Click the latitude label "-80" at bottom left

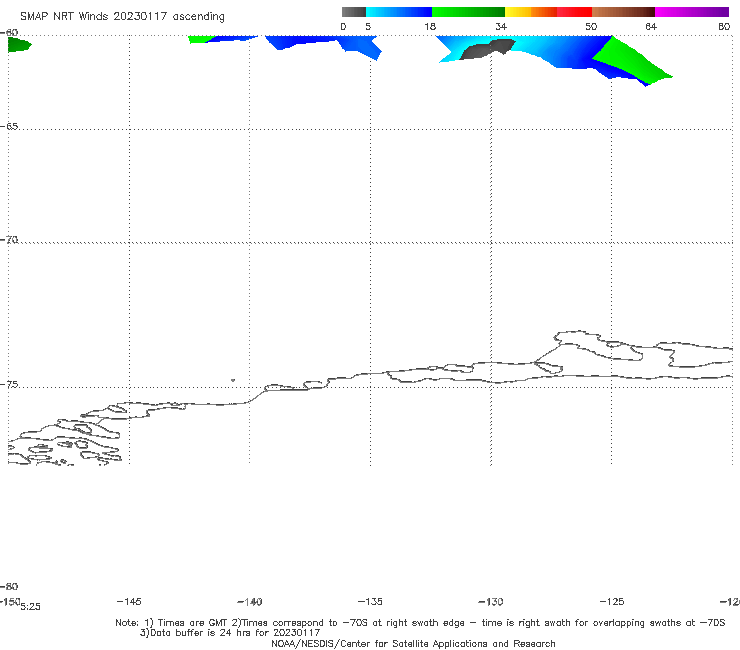click(x=9, y=586)
